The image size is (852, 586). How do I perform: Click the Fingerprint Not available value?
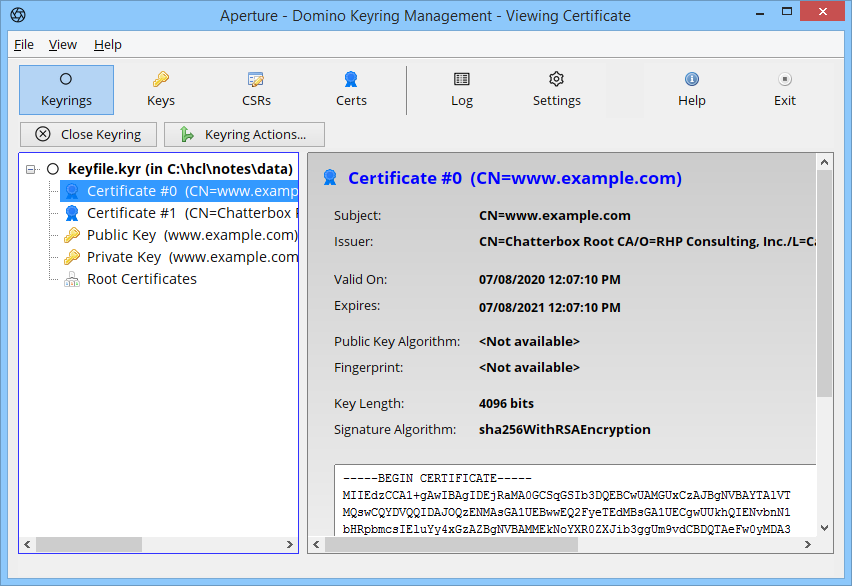529,367
